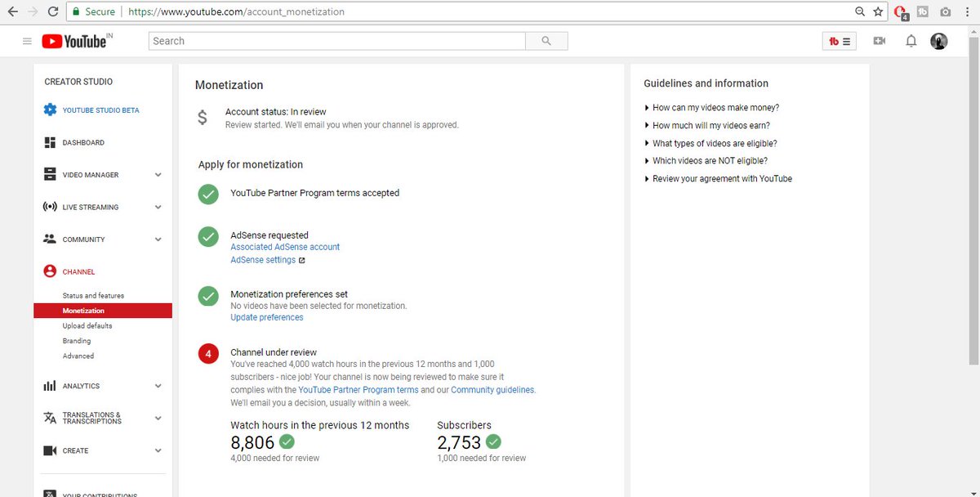
Task: Expand the Video Manager section chevron
Action: (158, 174)
